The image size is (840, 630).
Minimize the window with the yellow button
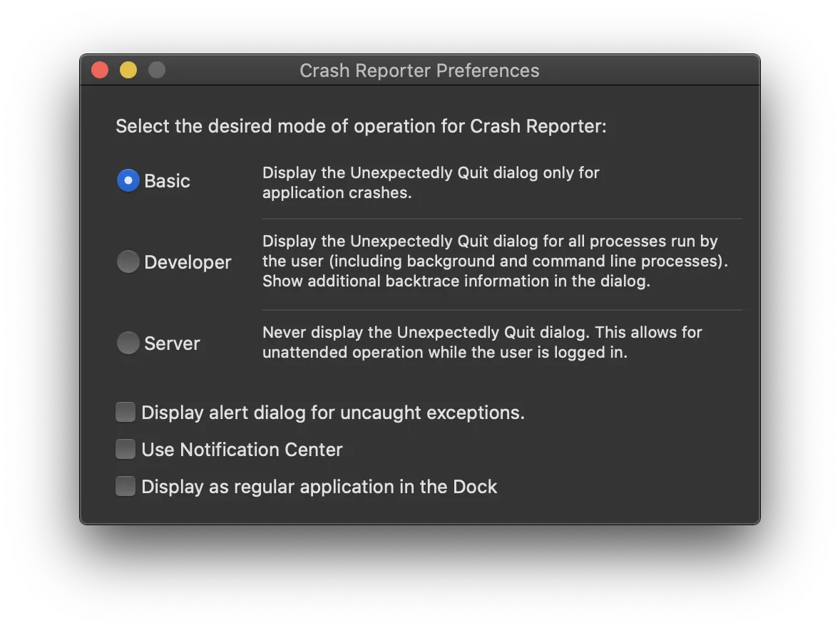click(128, 71)
